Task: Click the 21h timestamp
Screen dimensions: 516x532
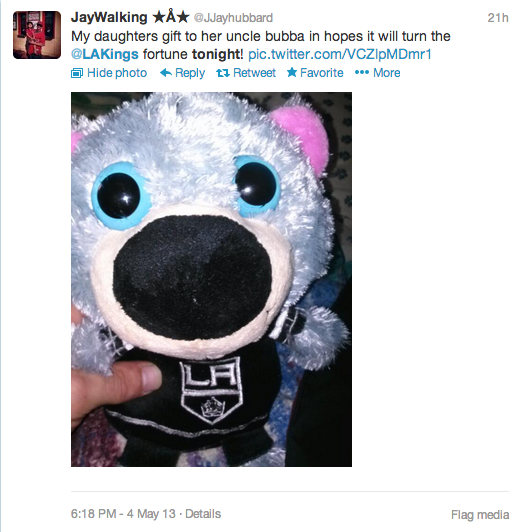Action: coord(498,18)
